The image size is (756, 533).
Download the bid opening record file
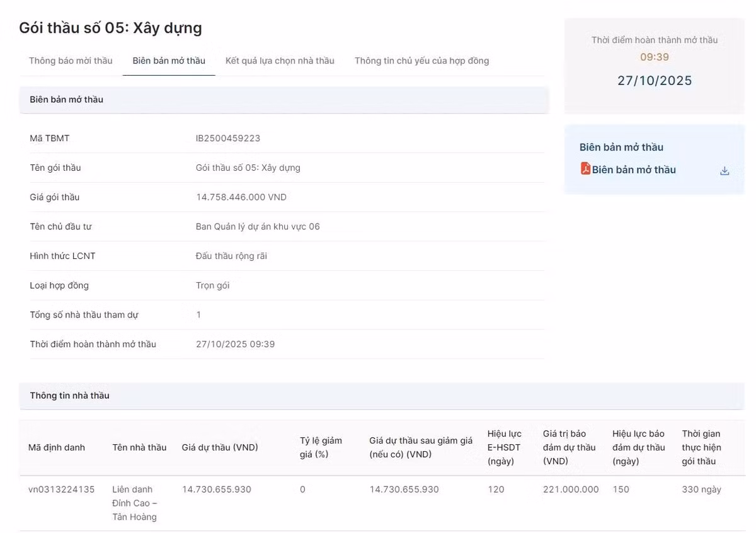(724, 171)
